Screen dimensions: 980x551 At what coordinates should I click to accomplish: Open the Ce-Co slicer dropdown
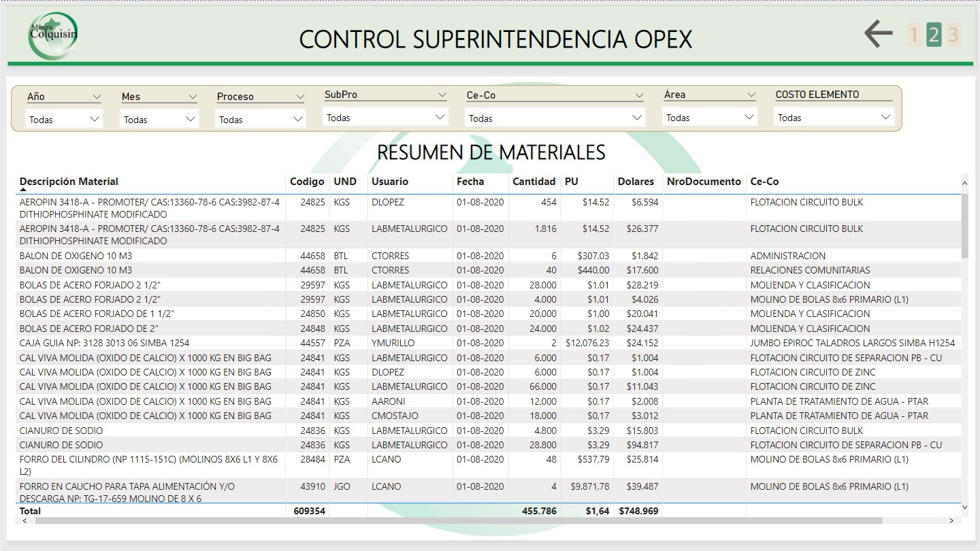(x=555, y=118)
